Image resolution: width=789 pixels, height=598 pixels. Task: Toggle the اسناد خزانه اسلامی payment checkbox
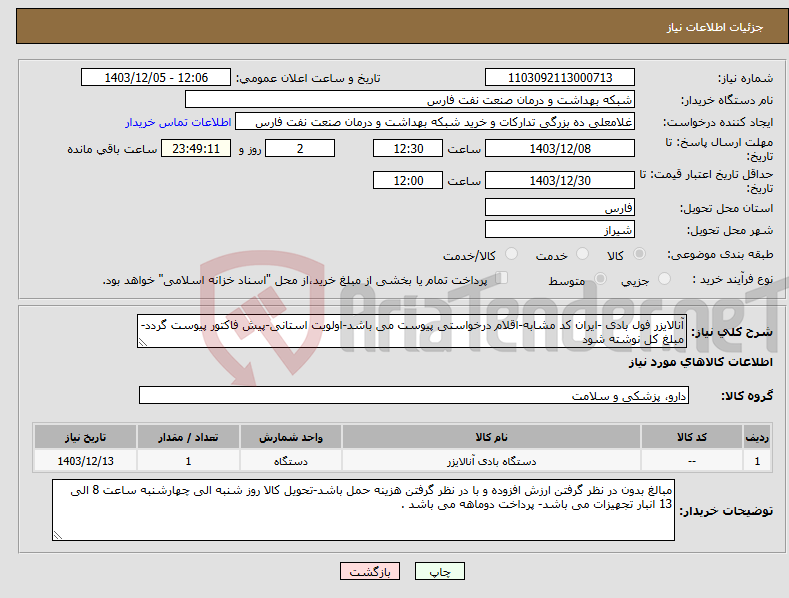tap(502, 278)
